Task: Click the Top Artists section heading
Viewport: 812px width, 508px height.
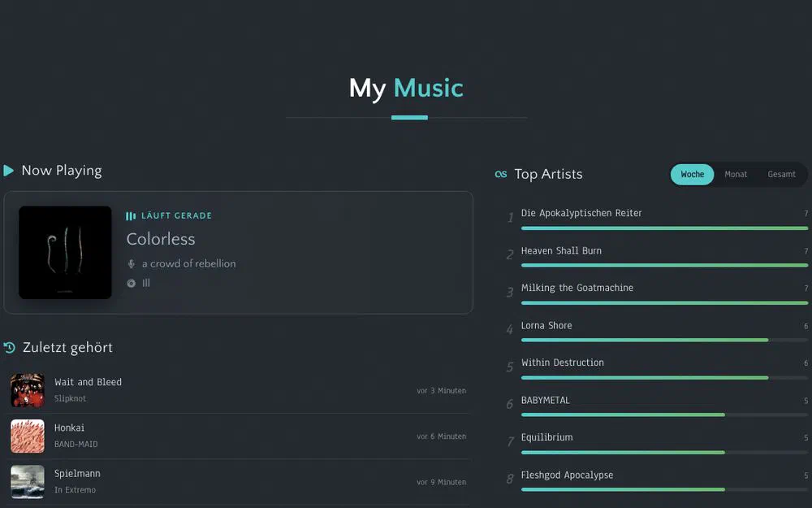Action: [x=548, y=174]
